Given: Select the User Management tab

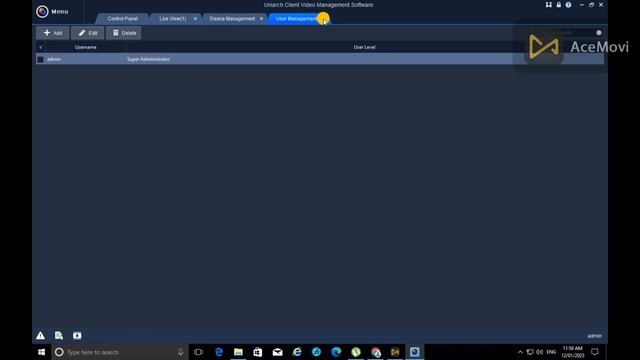Looking at the screenshot, I should pyautogui.click(x=296, y=19).
